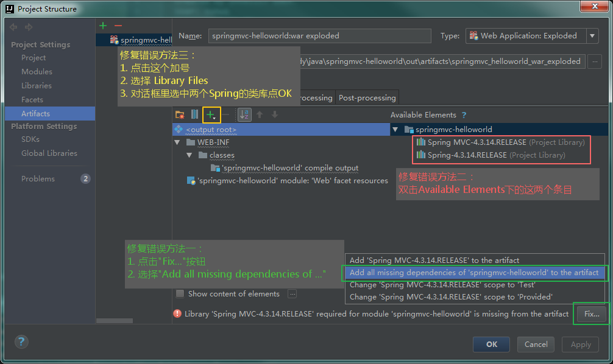Apply the project structure changes

tap(579, 344)
